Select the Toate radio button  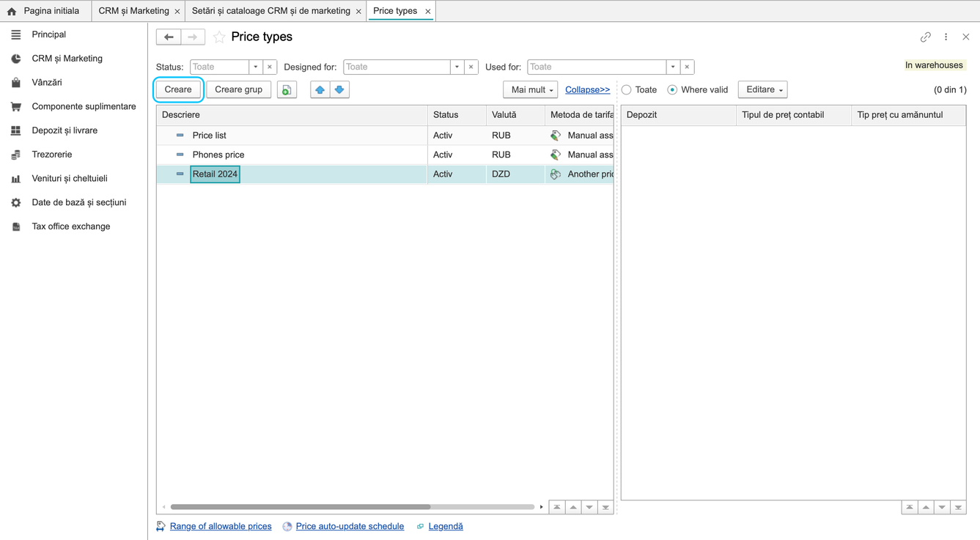tap(627, 90)
